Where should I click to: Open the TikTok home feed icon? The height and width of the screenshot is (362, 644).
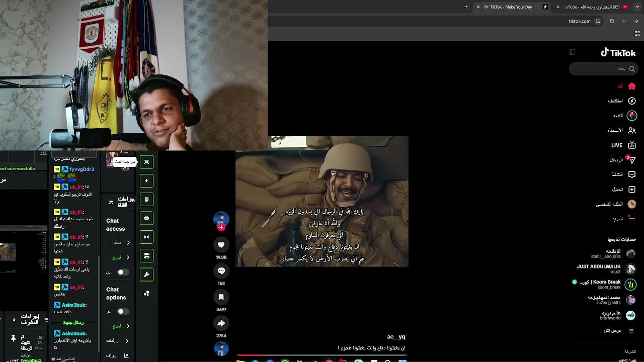(632, 86)
